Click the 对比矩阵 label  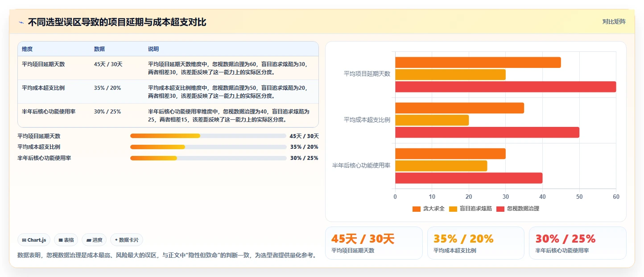(x=614, y=21)
